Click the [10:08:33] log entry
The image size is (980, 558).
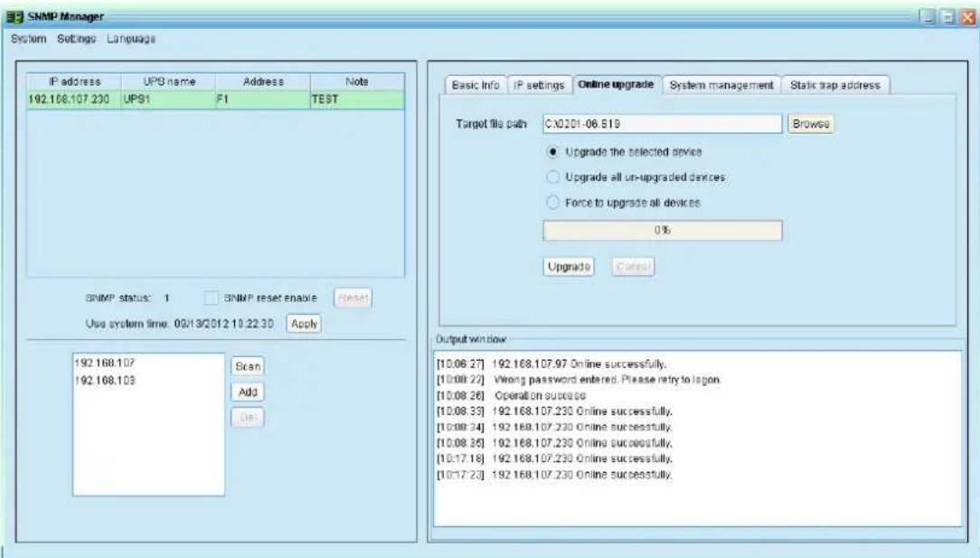pyautogui.click(x=554, y=411)
